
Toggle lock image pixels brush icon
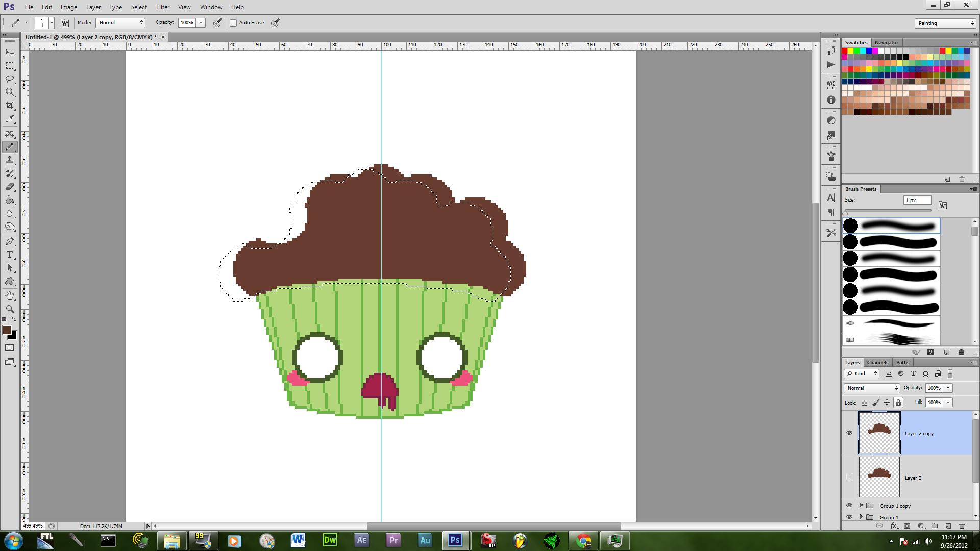point(876,403)
